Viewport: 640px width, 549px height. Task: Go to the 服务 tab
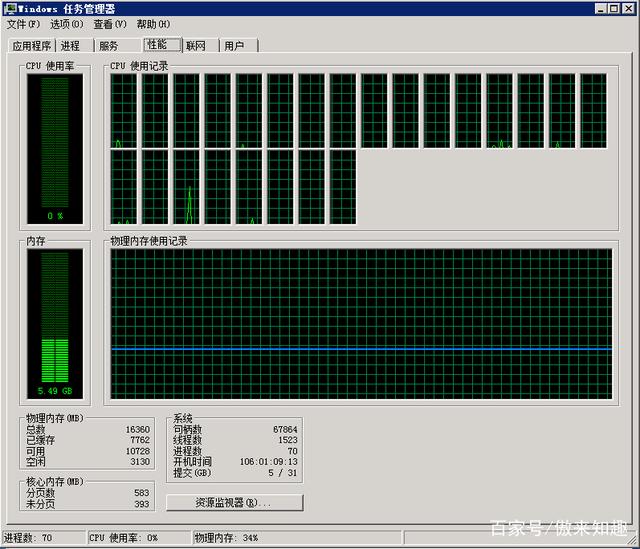click(x=108, y=46)
